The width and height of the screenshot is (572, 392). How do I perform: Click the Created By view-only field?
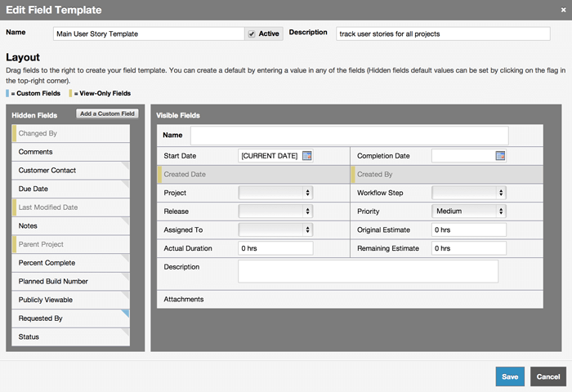pyautogui.click(x=447, y=174)
